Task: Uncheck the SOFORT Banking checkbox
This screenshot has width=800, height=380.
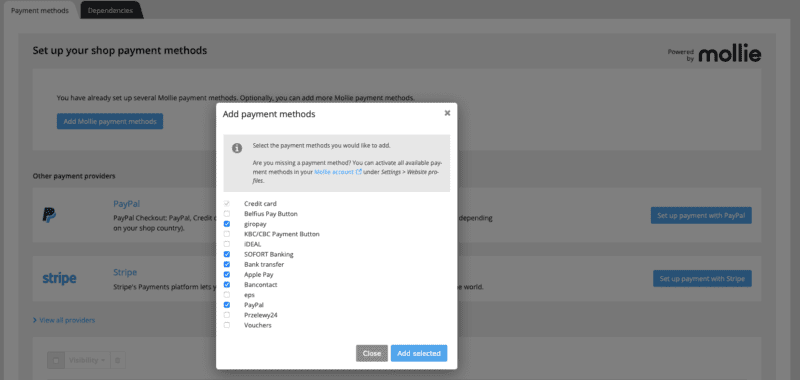Action: (227, 254)
